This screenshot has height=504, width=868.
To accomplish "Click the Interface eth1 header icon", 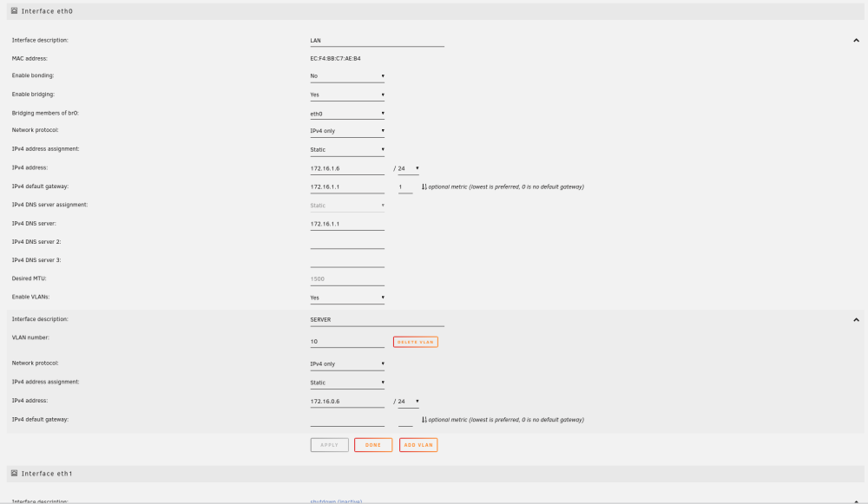I will 15,473.
